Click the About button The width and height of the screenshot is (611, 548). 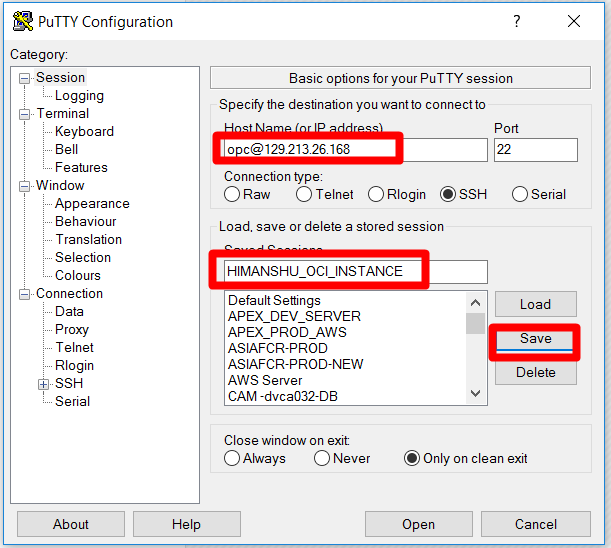[71, 524]
